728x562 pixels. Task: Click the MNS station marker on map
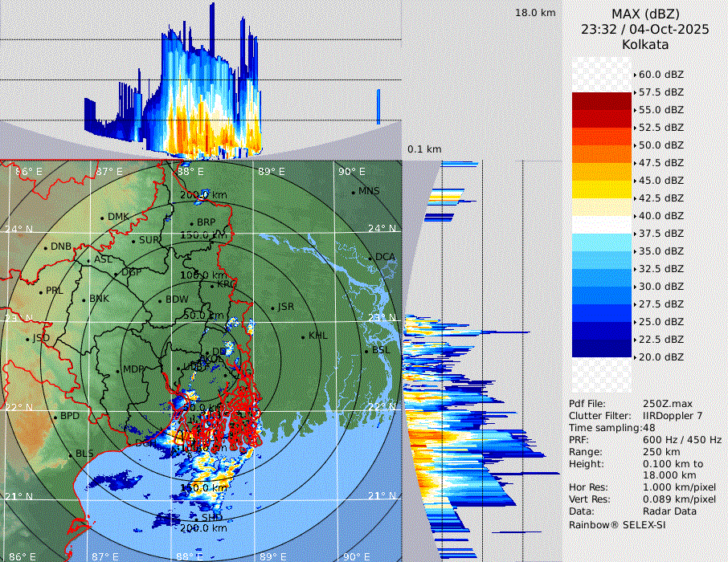354,192
